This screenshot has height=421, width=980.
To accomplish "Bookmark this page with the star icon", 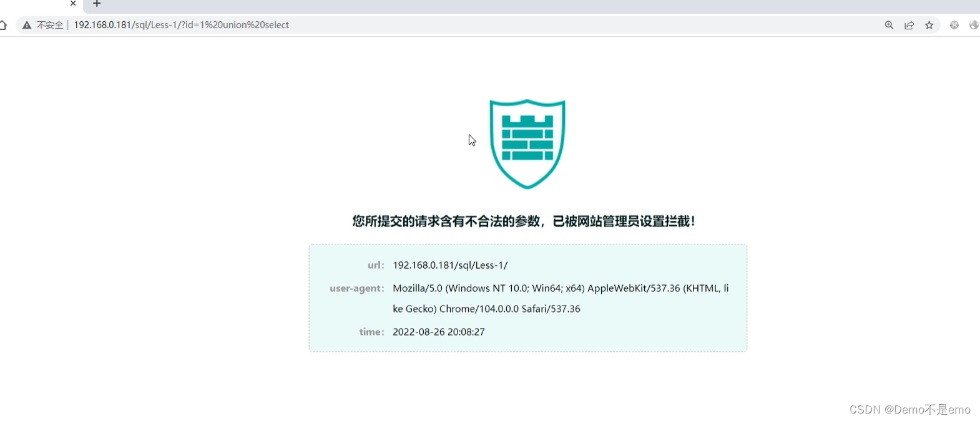I will (929, 25).
